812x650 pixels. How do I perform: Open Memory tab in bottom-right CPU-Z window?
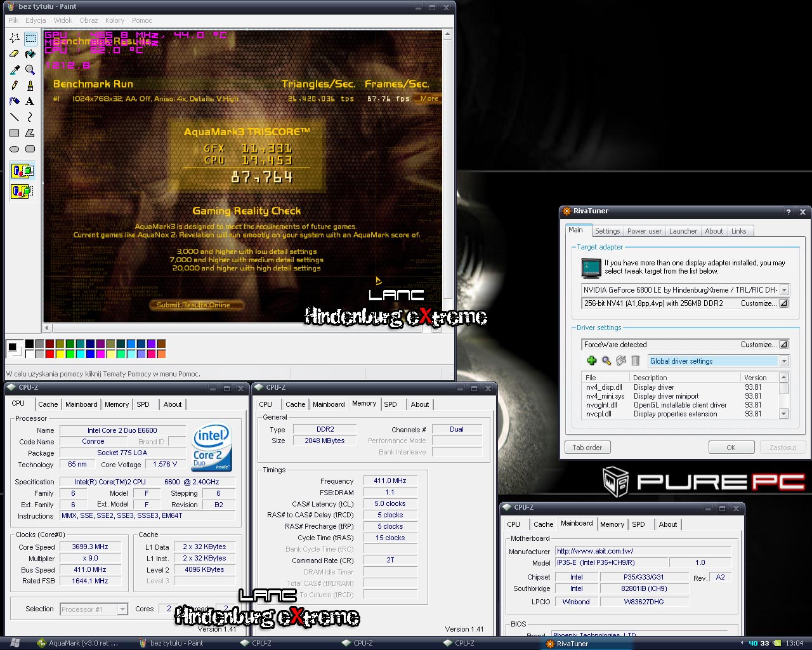[612, 524]
